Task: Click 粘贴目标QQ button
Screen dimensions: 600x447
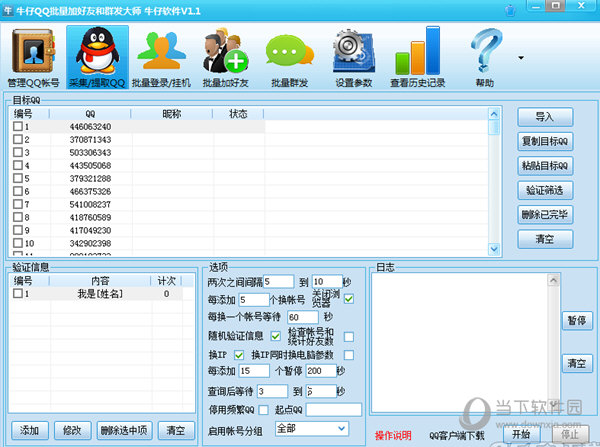Action: 545,166
